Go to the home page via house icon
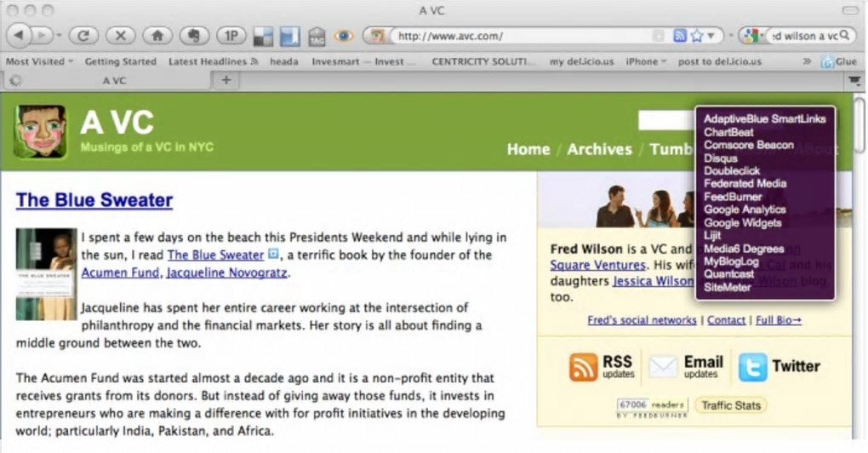 (x=157, y=36)
